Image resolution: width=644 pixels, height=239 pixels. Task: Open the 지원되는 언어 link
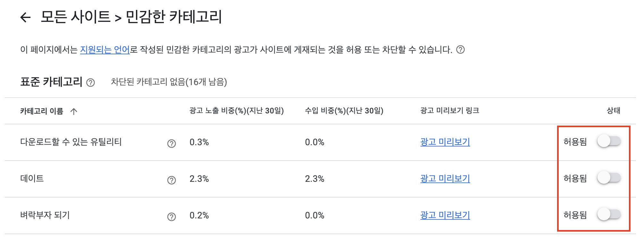pyautogui.click(x=104, y=49)
